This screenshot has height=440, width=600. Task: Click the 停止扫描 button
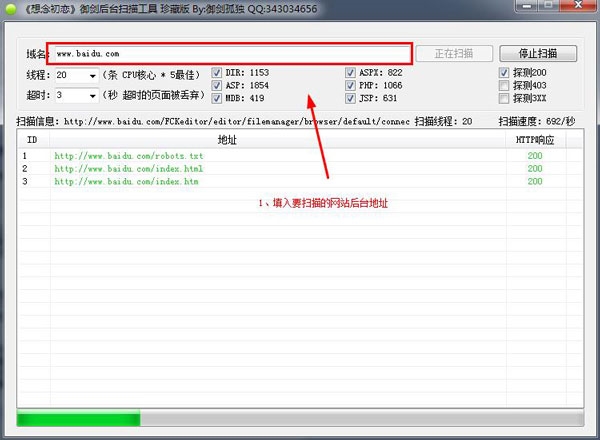538,54
